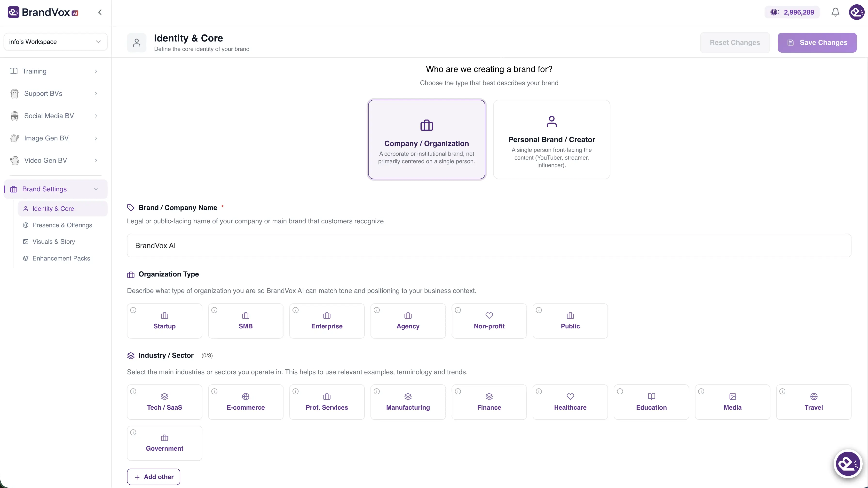Click info icon on Non-profit card
This screenshot has height=488, width=868.
(458, 310)
